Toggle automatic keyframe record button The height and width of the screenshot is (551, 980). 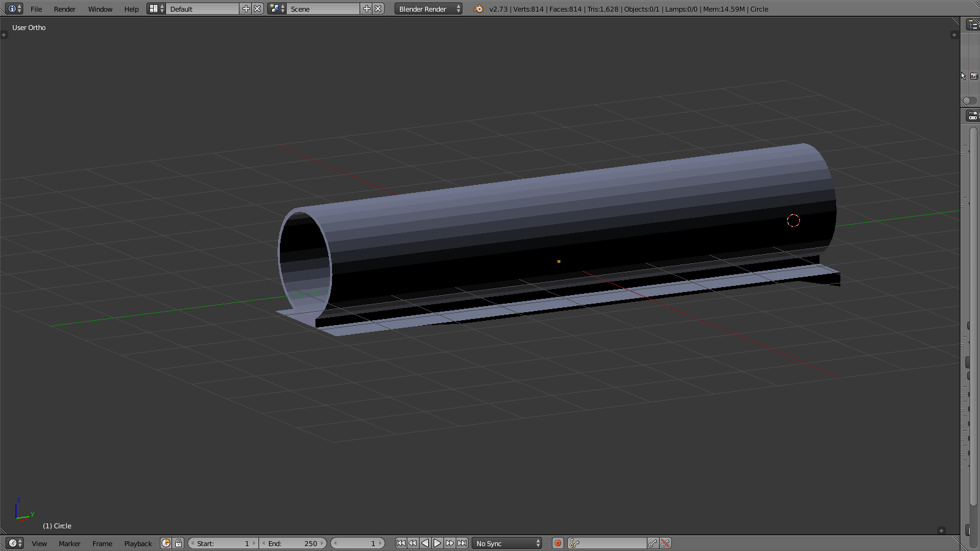tap(558, 543)
